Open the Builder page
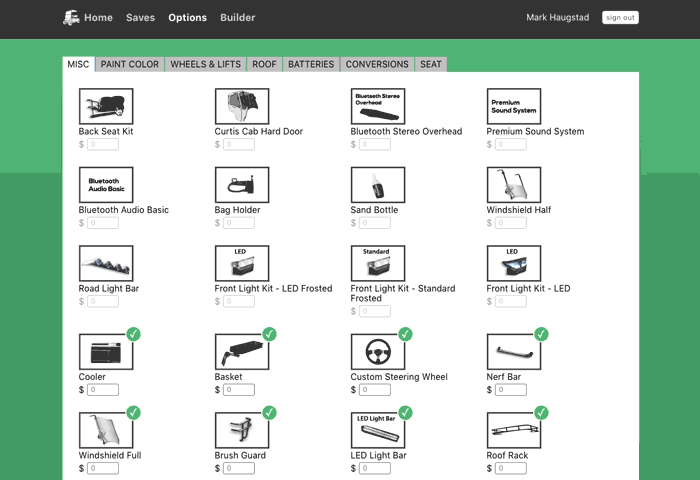 [x=238, y=17]
